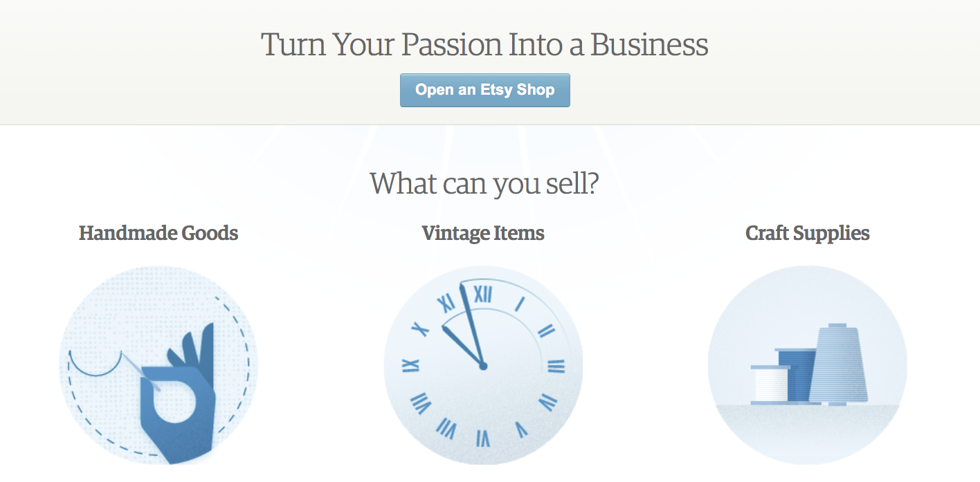Click the center pivot of the clock
The width and height of the screenshot is (980, 482).
tap(483, 365)
